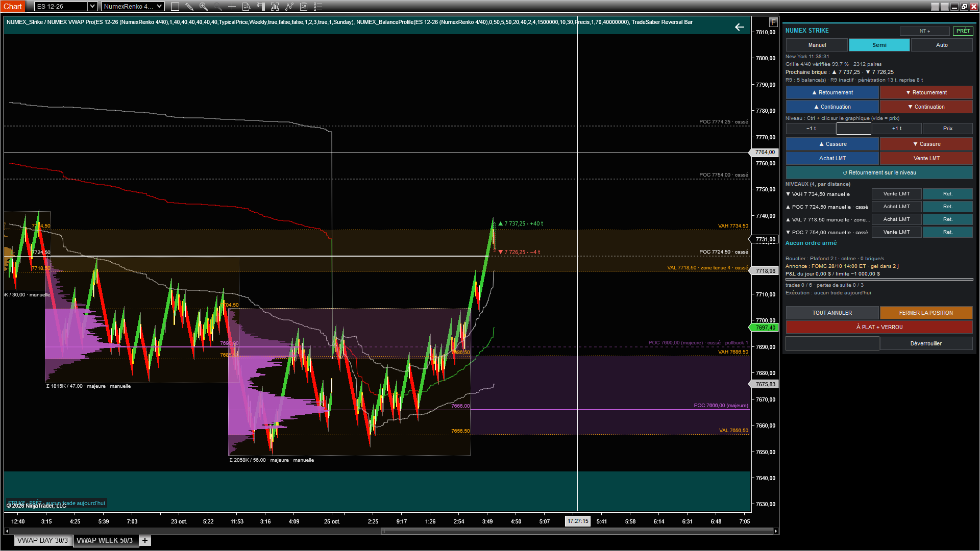Select the VWAP DAY 30/3 tab

pyautogui.click(x=42, y=540)
